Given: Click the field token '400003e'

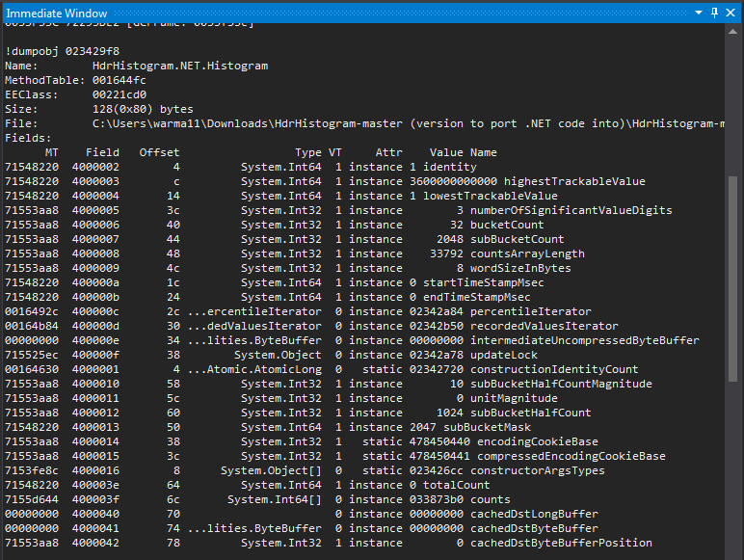Looking at the screenshot, I should coord(95,486).
